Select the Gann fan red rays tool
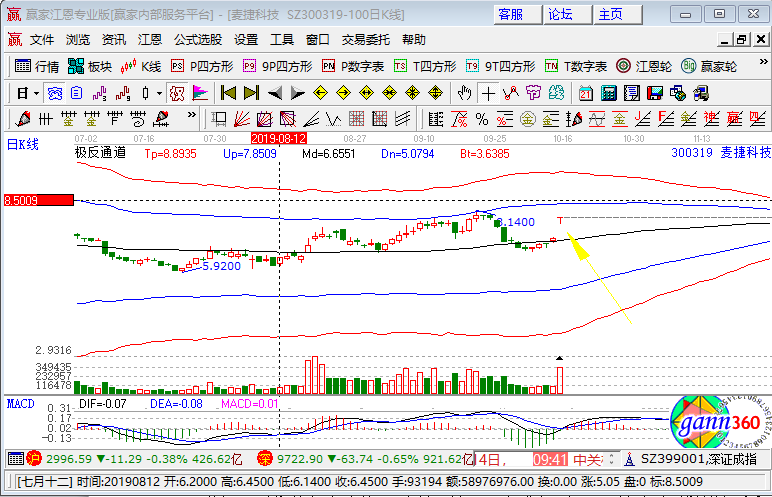The image size is (772, 497). pos(241,119)
